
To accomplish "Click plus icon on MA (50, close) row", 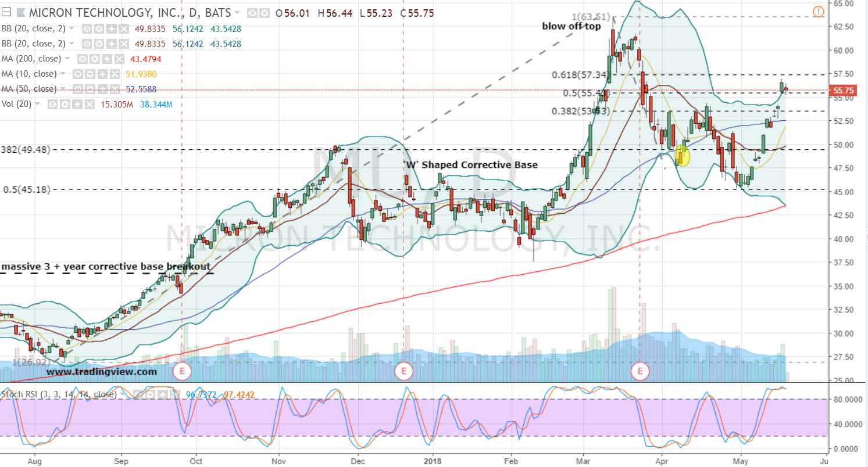I will tap(103, 89).
